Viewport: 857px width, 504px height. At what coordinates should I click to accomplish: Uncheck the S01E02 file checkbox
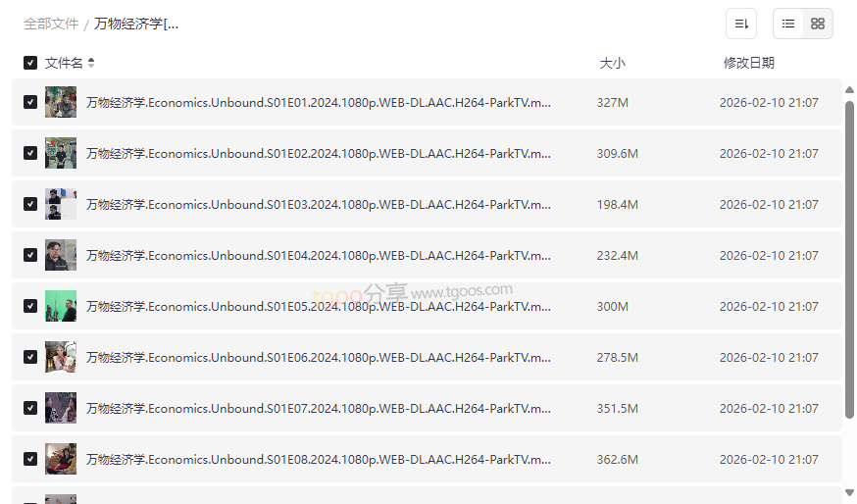pos(30,153)
